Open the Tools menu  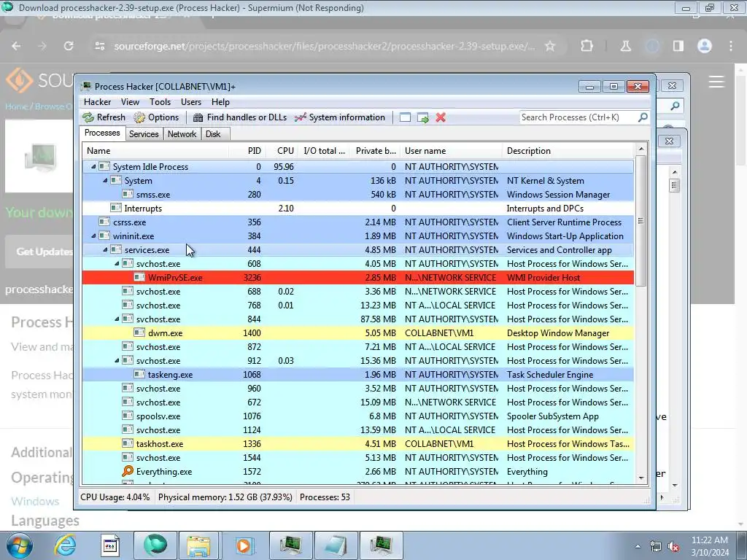pos(160,102)
